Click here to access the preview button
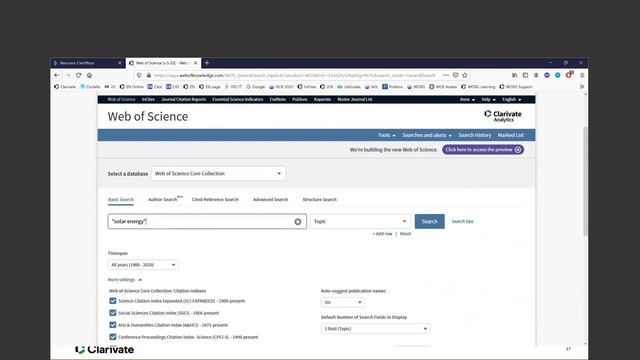This screenshot has width=640, height=360. [x=483, y=150]
